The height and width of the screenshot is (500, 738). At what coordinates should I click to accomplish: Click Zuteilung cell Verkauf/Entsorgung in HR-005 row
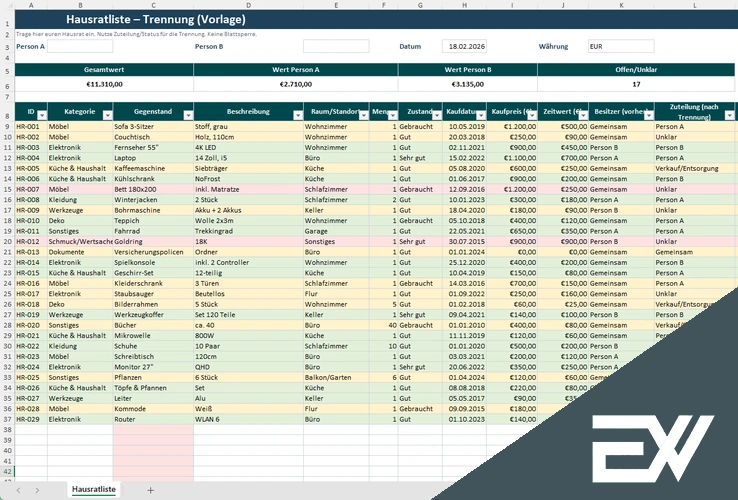[x=694, y=169]
